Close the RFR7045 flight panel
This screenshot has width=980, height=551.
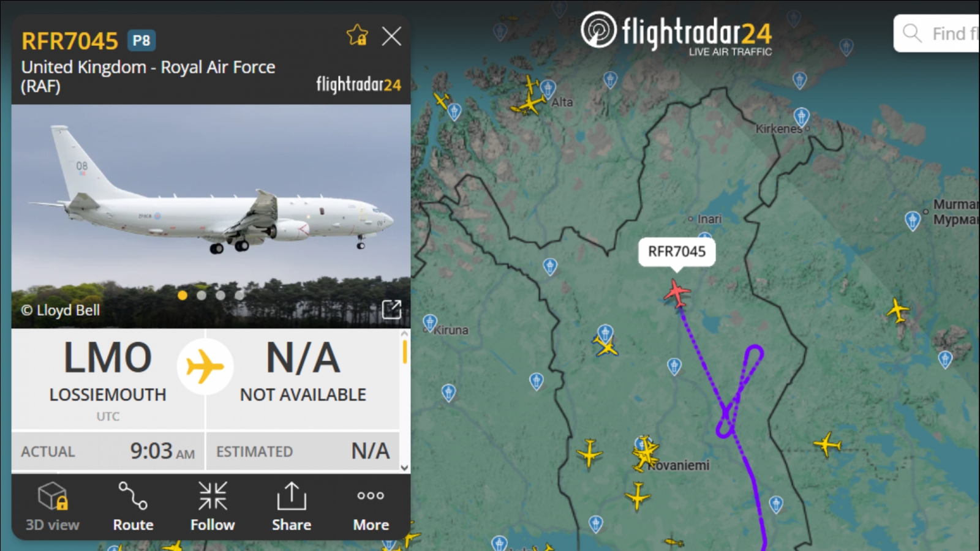coord(391,36)
